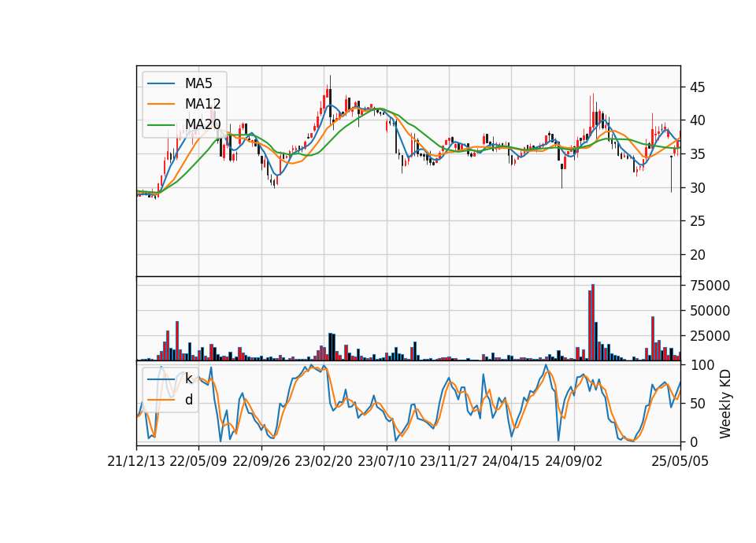Click the 22/05/09 date label
The height and width of the screenshot is (543, 756).
point(198,461)
